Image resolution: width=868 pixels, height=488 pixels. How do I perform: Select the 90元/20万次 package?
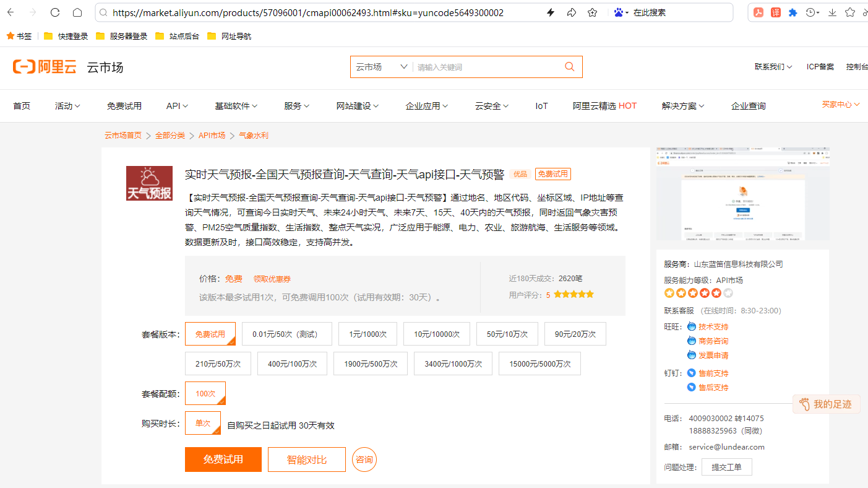click(575, 334)
